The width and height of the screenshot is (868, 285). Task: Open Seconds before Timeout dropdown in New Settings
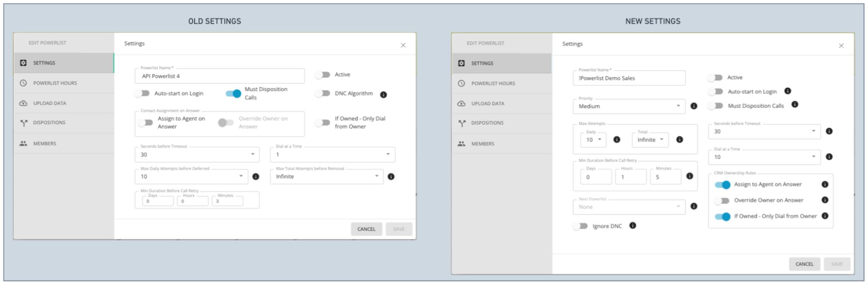tap(765, 132)
